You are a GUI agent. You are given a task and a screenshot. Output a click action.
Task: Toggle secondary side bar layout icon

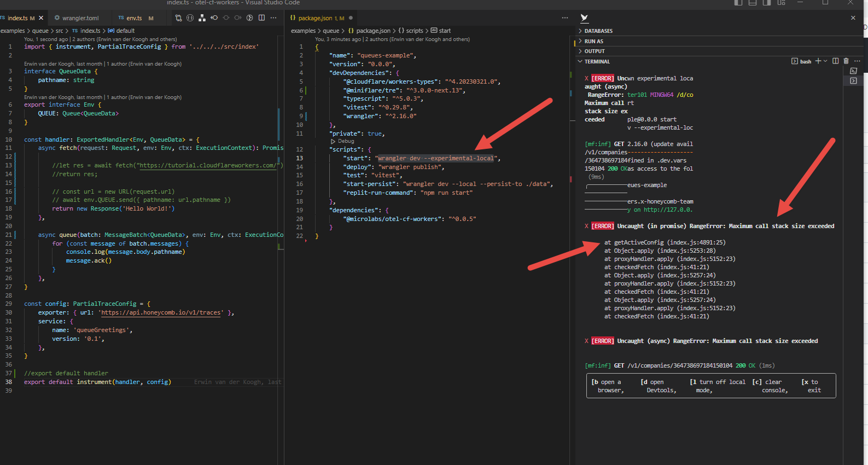[x=767, y=3]
